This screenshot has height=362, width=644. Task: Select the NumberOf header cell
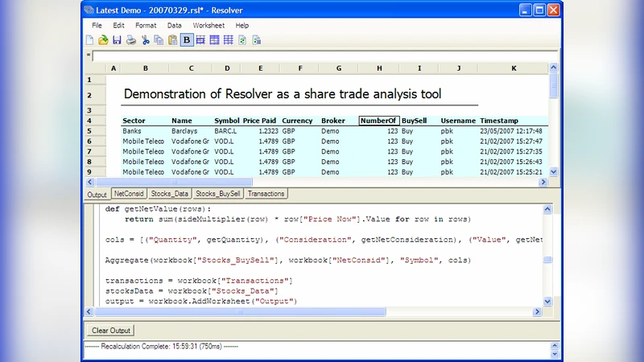click(378, 121)
